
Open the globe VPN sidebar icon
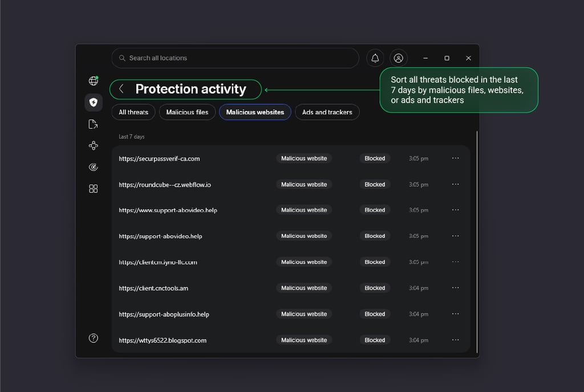[94, 81]
